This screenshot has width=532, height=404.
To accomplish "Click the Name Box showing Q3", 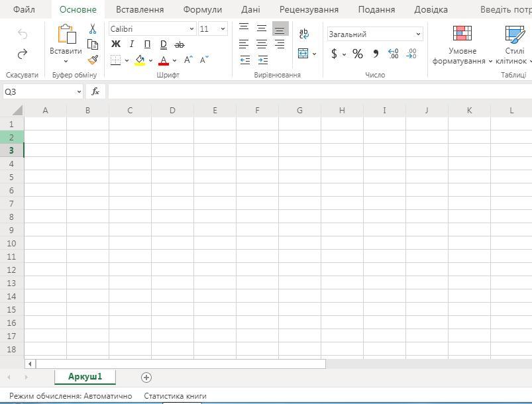I will click(x=43, y=91).
